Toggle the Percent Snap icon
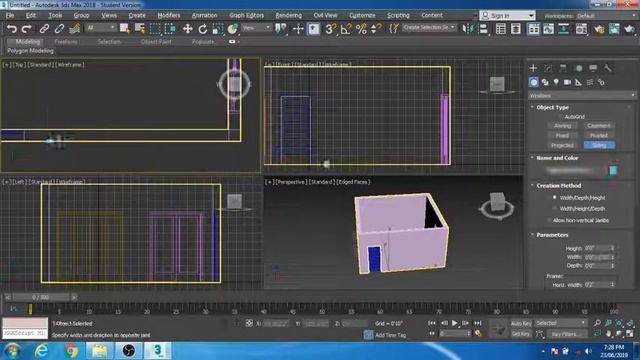The width and height of the screenshot is (640, 360). pyautogui.click(x=361, y=29)
